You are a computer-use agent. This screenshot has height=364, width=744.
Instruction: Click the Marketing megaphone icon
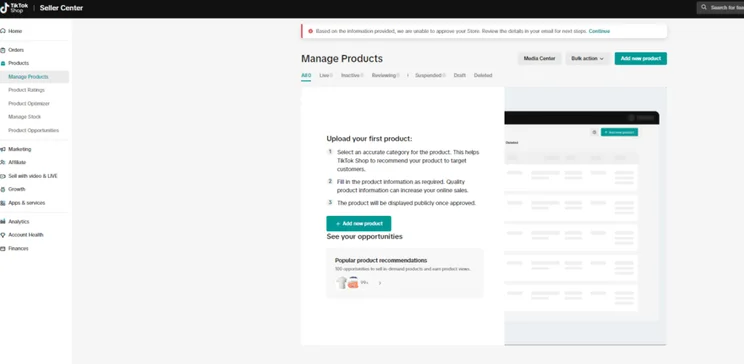point(3,149)
